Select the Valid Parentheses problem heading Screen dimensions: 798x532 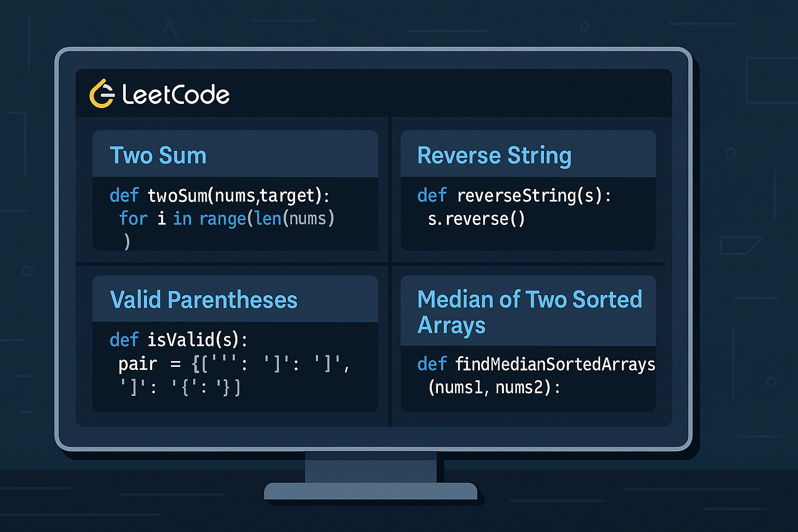point(204,300)
